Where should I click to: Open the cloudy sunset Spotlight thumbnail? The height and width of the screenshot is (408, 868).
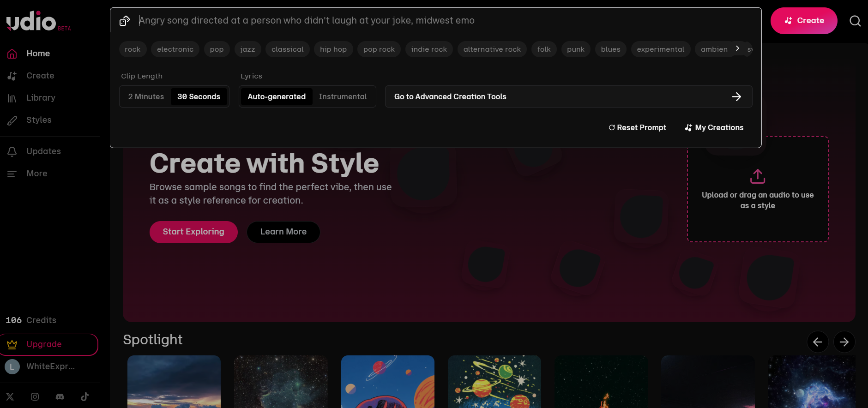tap(174, 382)
